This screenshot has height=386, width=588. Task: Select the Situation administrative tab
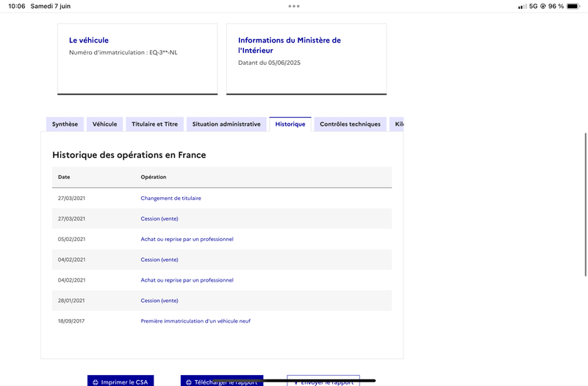coord(226,124)
